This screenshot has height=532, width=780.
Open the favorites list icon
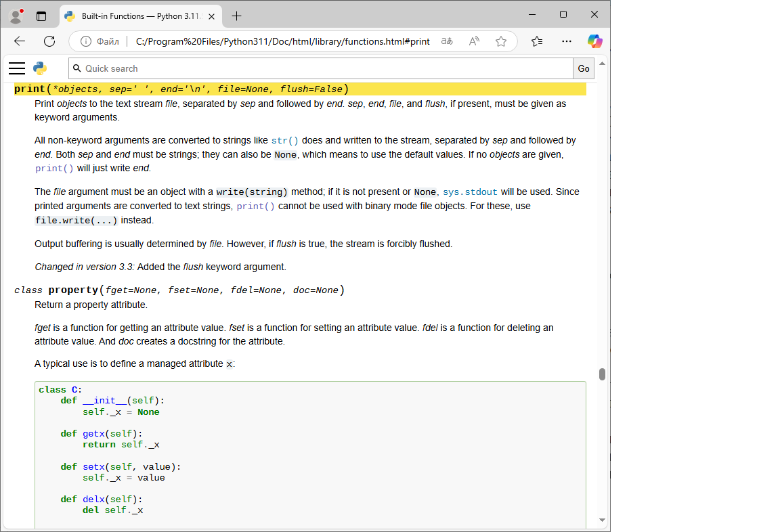tap(537, 41)
